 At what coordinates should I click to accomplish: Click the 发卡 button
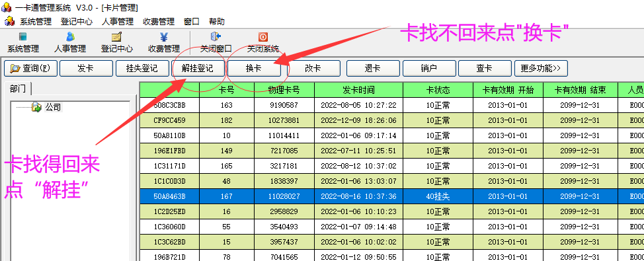pyautogui.click(x=86, y=69)
